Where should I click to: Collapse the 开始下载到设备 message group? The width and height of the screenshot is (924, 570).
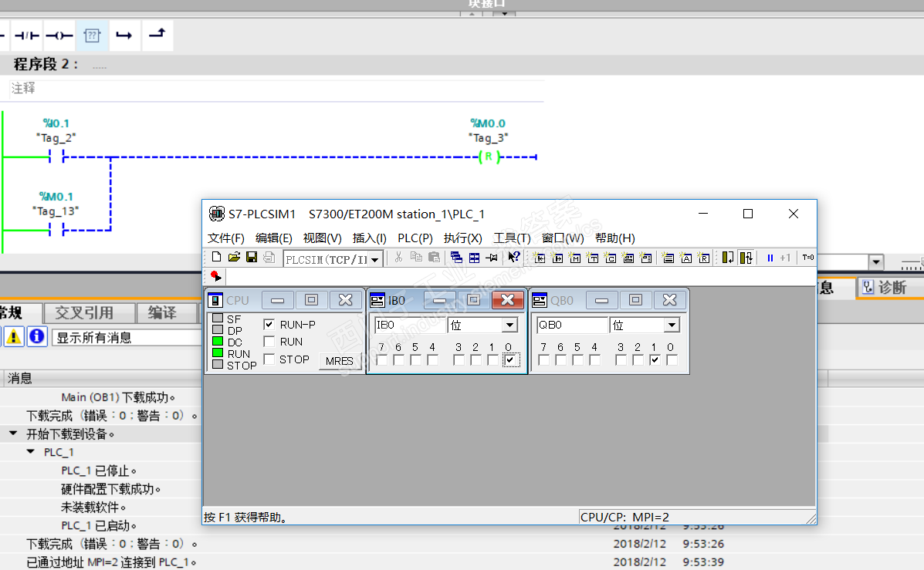tap(13, 433)
